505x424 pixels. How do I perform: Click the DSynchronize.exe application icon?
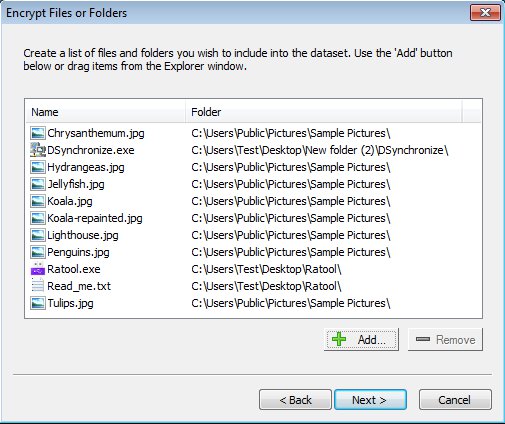pos(37,150)
